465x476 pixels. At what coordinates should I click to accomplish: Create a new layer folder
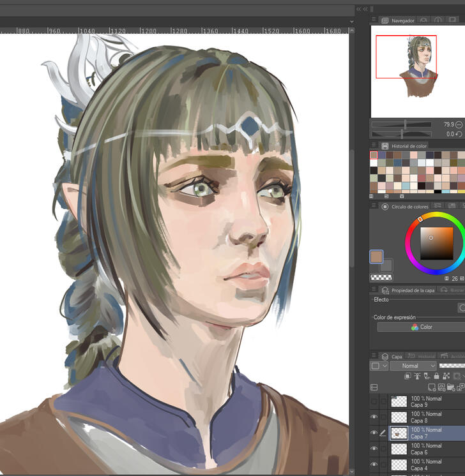click(x=452, y=387)
